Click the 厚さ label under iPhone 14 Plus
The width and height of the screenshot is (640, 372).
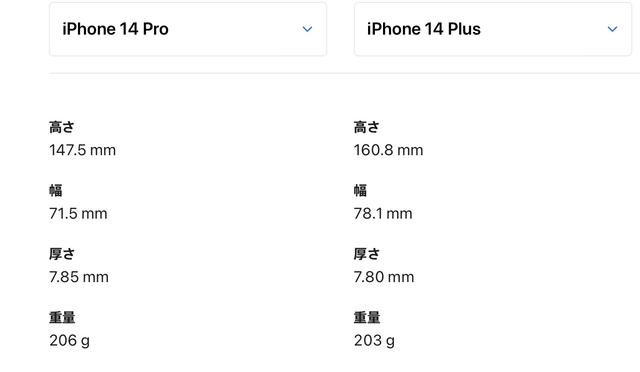(x=367, y=254)
